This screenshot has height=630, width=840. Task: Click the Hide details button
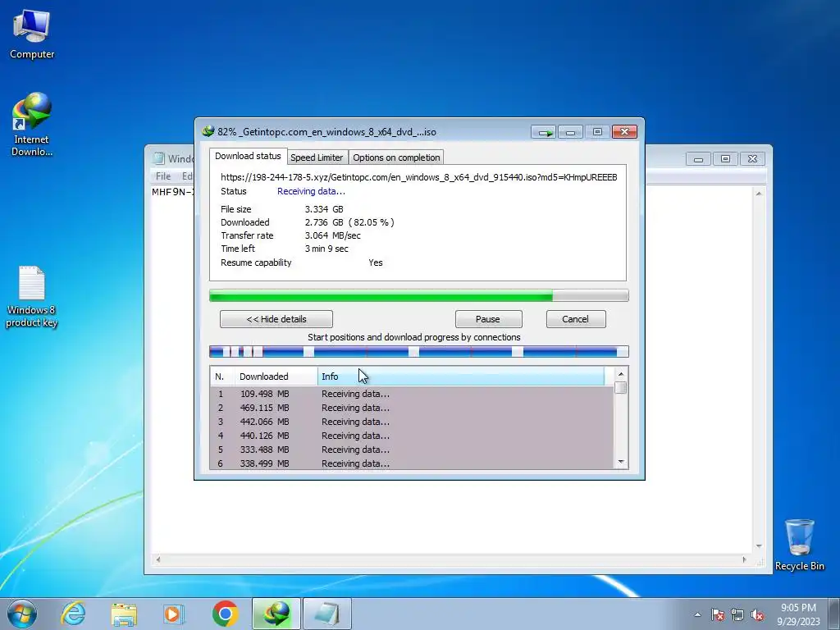(x=276, y=319)
